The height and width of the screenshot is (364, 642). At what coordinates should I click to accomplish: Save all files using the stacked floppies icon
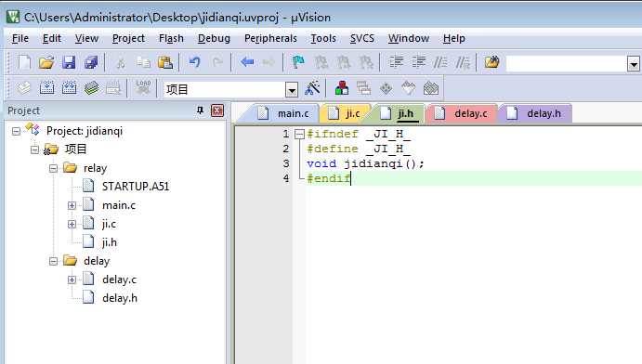click(x=91, y=62)
